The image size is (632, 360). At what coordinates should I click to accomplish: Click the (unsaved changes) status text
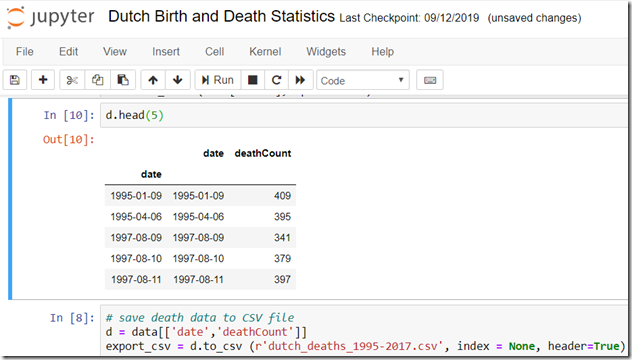coord(534,18)
